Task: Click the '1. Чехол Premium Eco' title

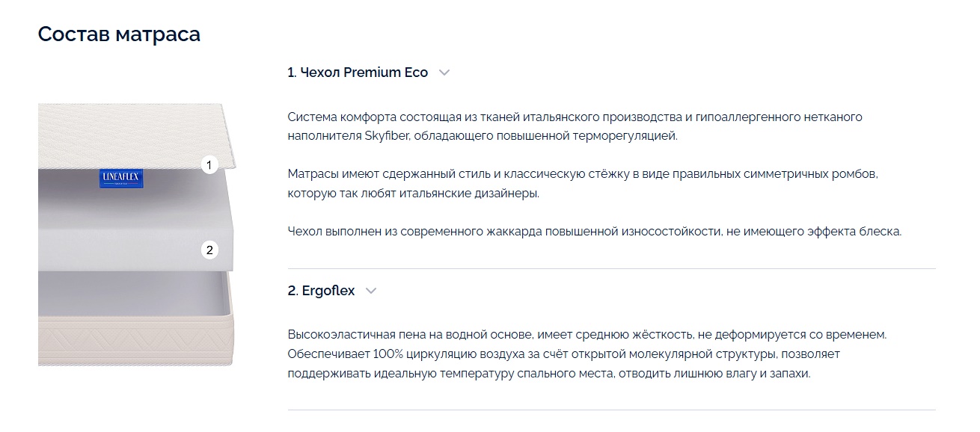Action: 358,72
